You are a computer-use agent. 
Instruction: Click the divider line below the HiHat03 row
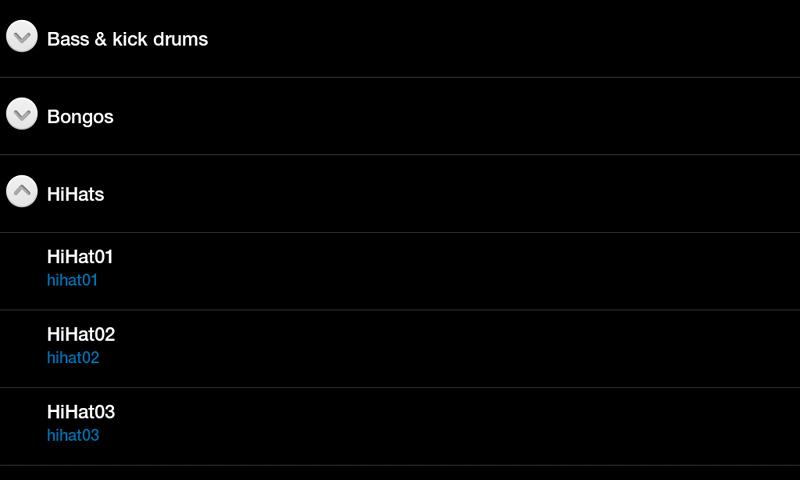(400, 465)
